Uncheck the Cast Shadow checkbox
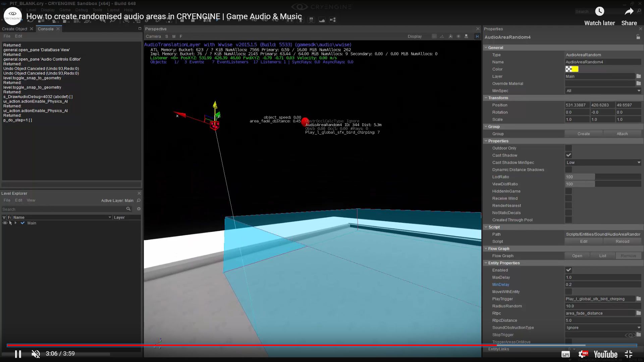Screen dimensions: 644x362 [569, 155]
